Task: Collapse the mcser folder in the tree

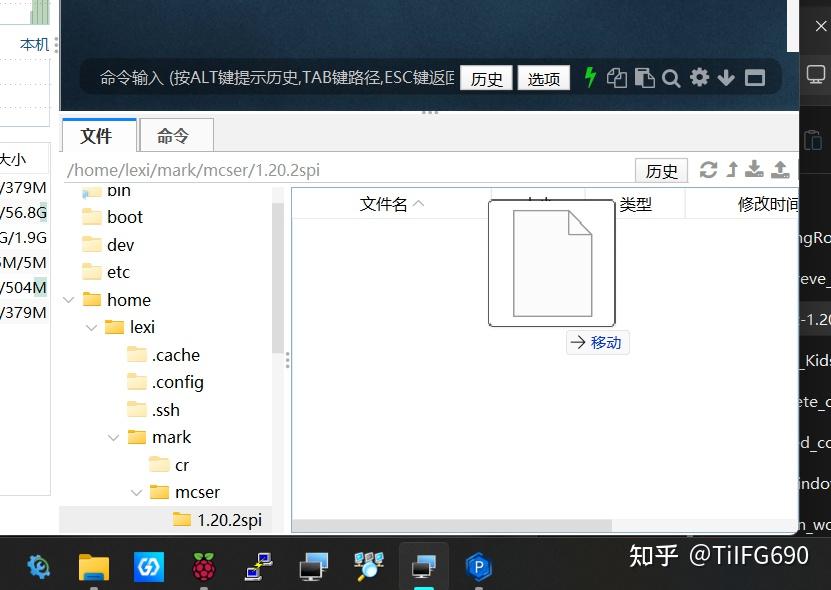Action: point(137,491)
